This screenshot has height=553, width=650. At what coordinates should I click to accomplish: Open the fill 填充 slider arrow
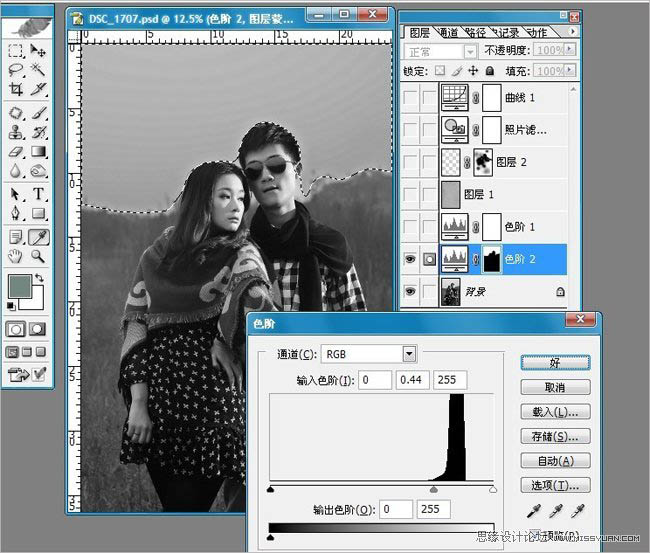coord(570,70)
